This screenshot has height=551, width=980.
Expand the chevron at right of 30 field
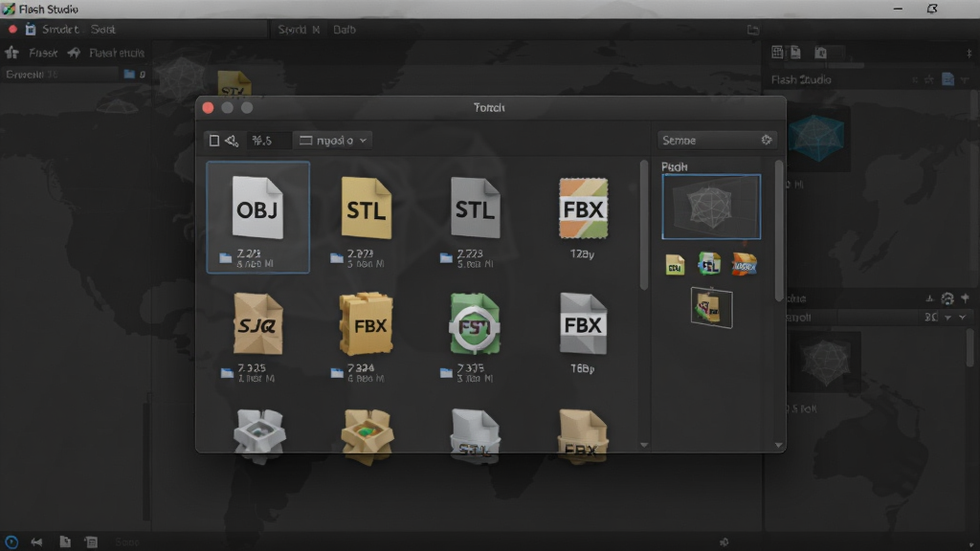[963, 318]
